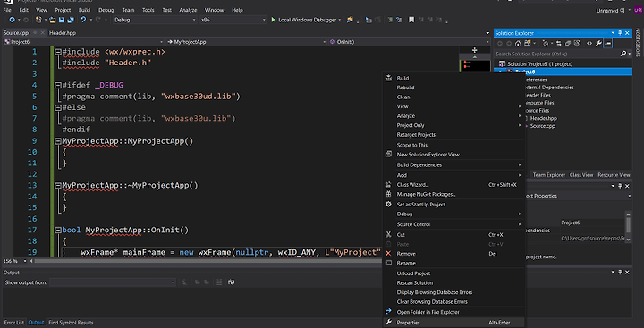This screenshot has height=328, width=644.
Task: Open the Analyze menu
Action: click(x=188, y=10)
